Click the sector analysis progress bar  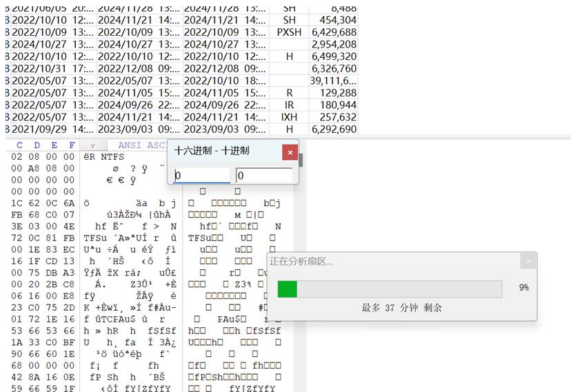click(x=390, y=289)
